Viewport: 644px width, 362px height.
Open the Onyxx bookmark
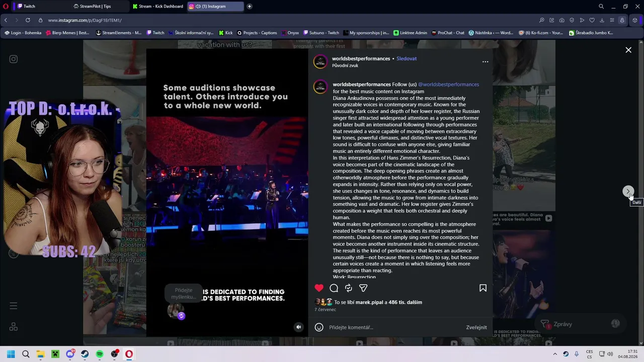pyautogui.click(x=290, y=33)
